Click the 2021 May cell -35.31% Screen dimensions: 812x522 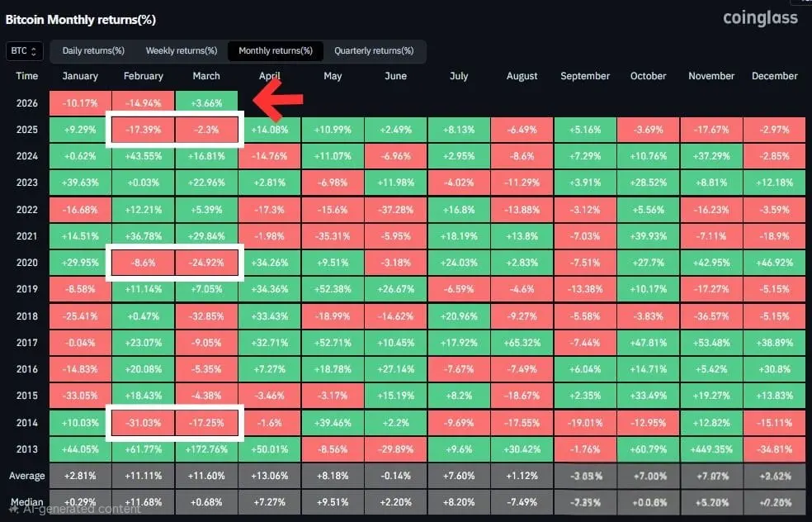click(x=333, y=236)
